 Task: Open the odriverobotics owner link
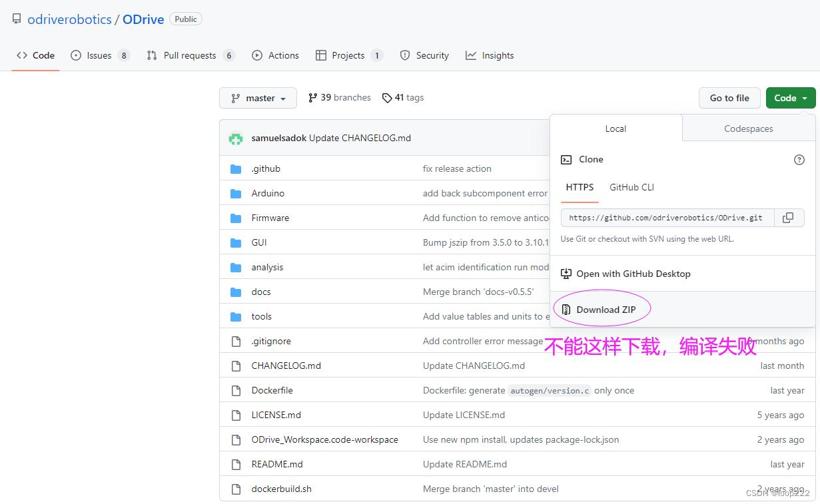coord(69,19)
